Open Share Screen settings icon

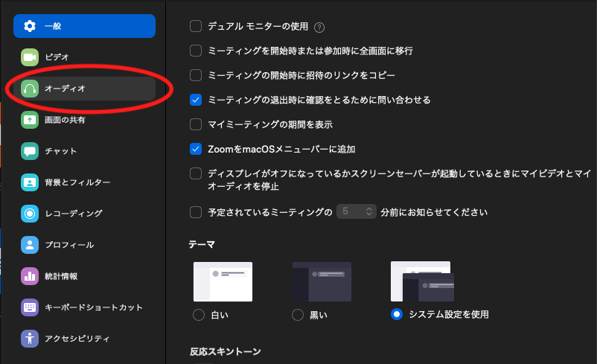tap(30, 120)
